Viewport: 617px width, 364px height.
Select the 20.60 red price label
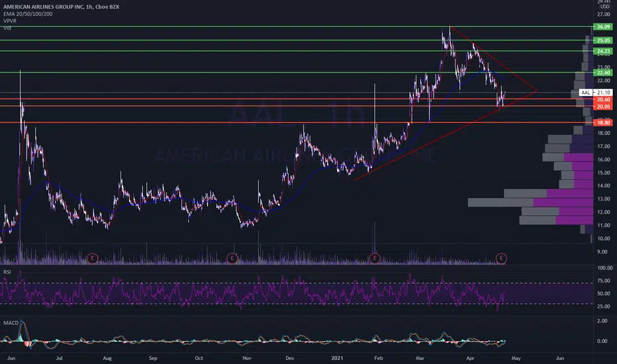[603, 99]
